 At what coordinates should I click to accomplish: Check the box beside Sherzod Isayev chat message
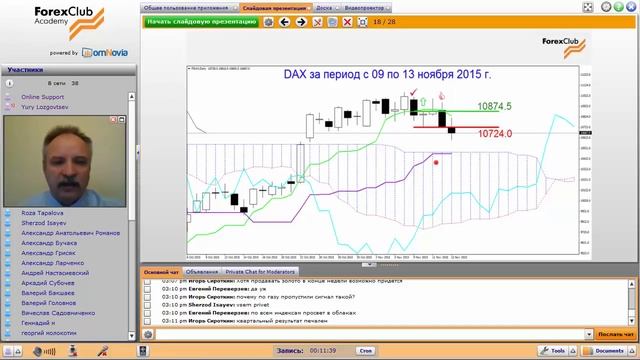[147, 305]
